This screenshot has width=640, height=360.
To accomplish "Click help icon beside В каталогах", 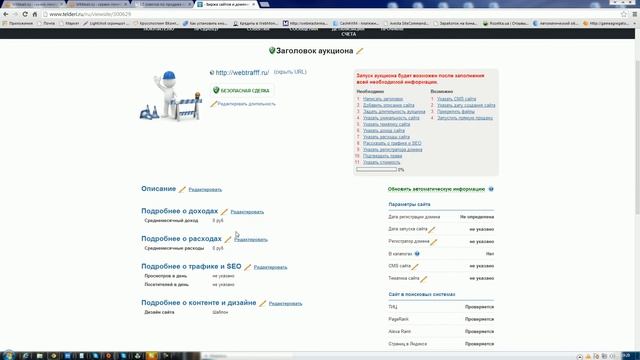I will [x=417, y=253].
